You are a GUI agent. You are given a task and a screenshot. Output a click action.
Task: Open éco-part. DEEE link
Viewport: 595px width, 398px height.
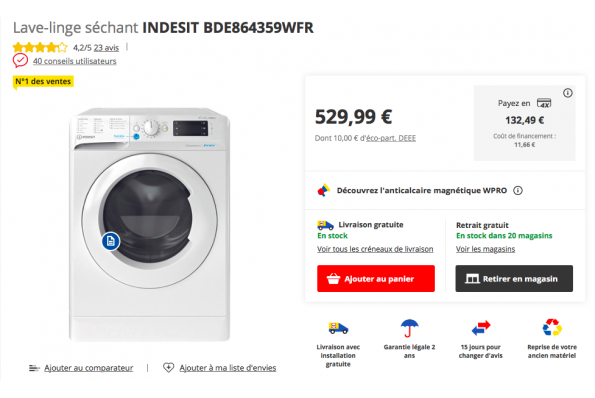[391, 138]
